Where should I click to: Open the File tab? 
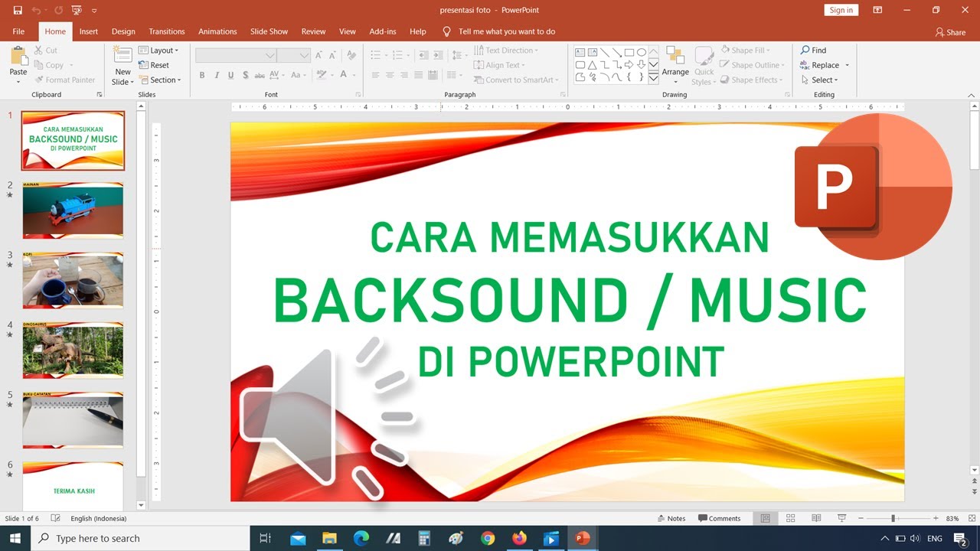pos(18,31)
